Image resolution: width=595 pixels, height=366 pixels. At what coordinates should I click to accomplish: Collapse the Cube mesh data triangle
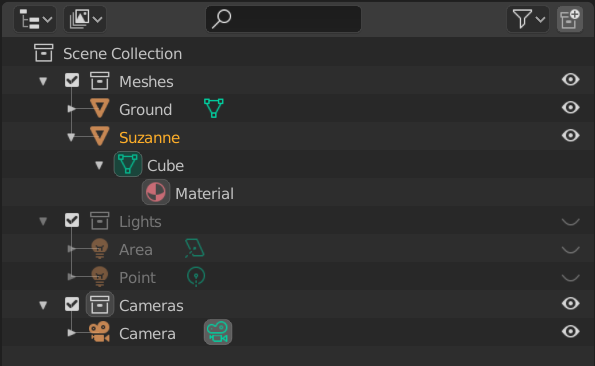point(99,165)
